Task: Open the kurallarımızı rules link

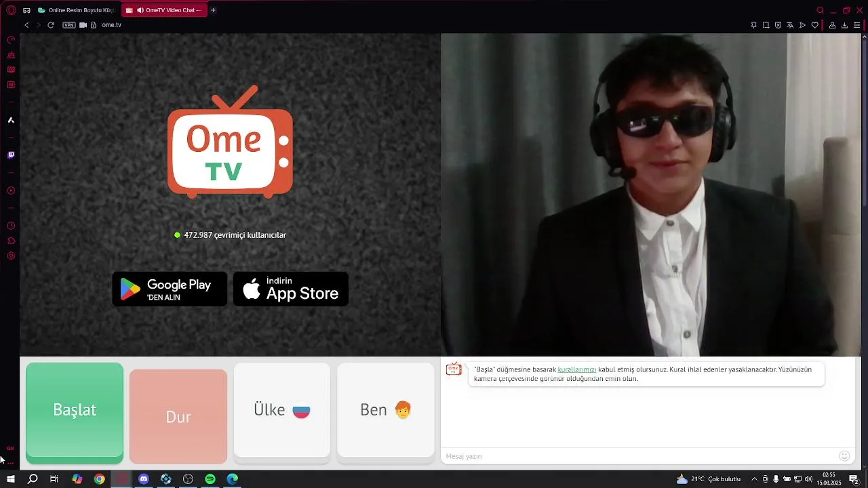Action: [x=577, y=369]
